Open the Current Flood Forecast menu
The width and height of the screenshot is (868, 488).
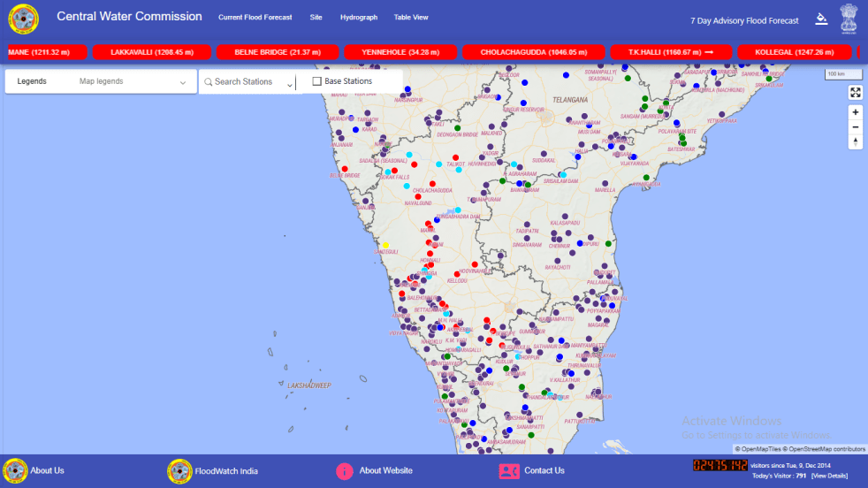(255, 18)
